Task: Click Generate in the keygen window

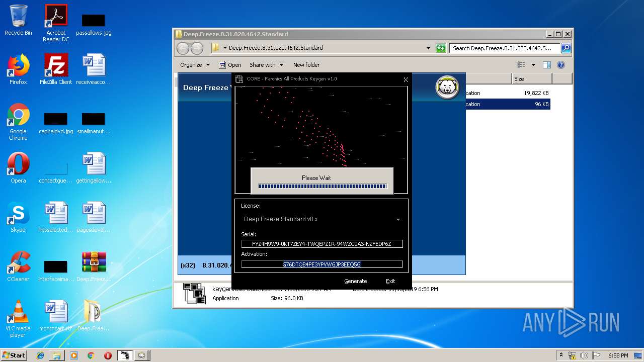Action: click(x=355, y=281)
